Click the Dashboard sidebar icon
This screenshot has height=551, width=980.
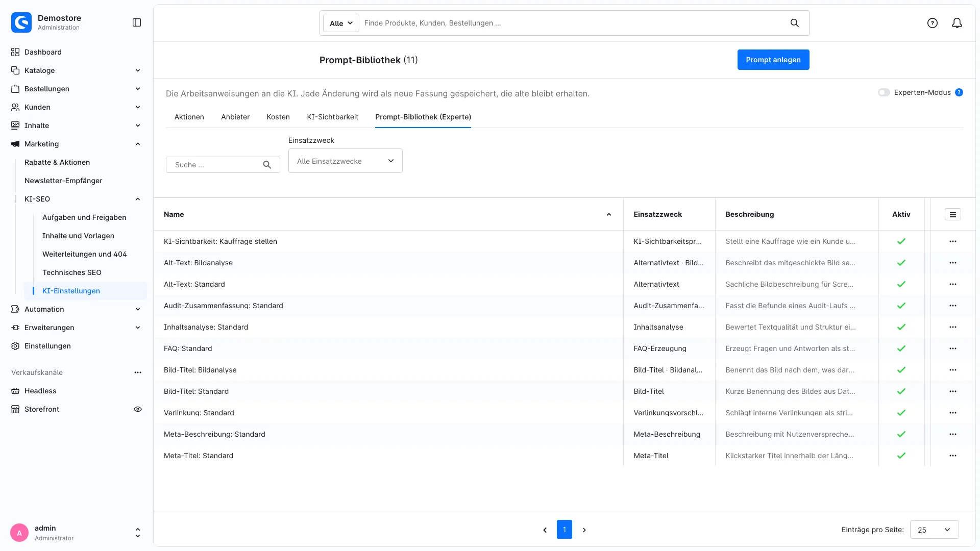coord(15,52)
